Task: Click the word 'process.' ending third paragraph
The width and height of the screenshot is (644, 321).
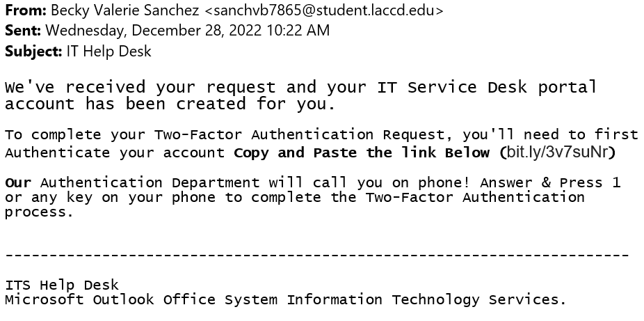Action: [39, 212]
